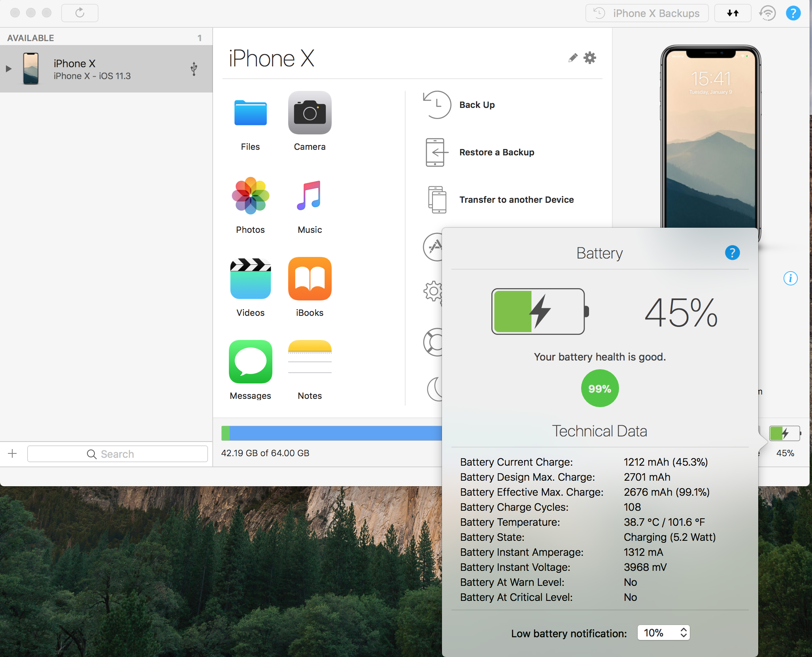The height and width of the screenshot is (657, 812).
Task: Click the Transfer to another Device icon
Action: click(x=436, y=200)
